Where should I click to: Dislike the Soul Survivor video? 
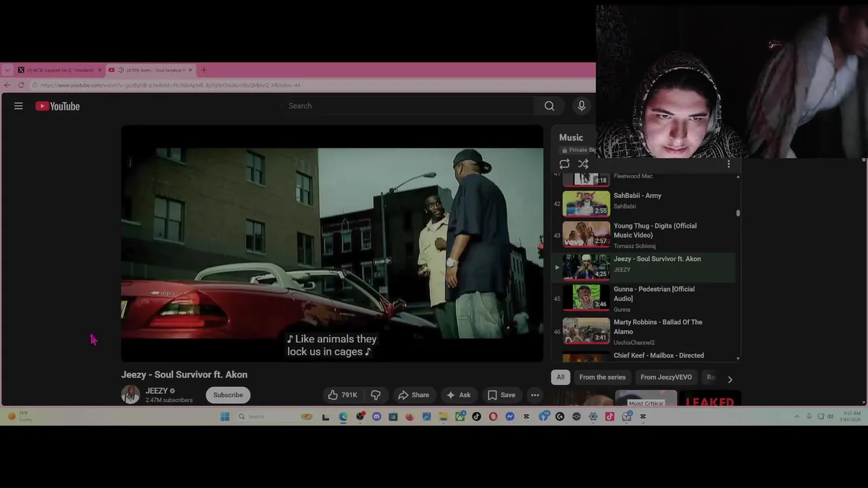point(376,395)
